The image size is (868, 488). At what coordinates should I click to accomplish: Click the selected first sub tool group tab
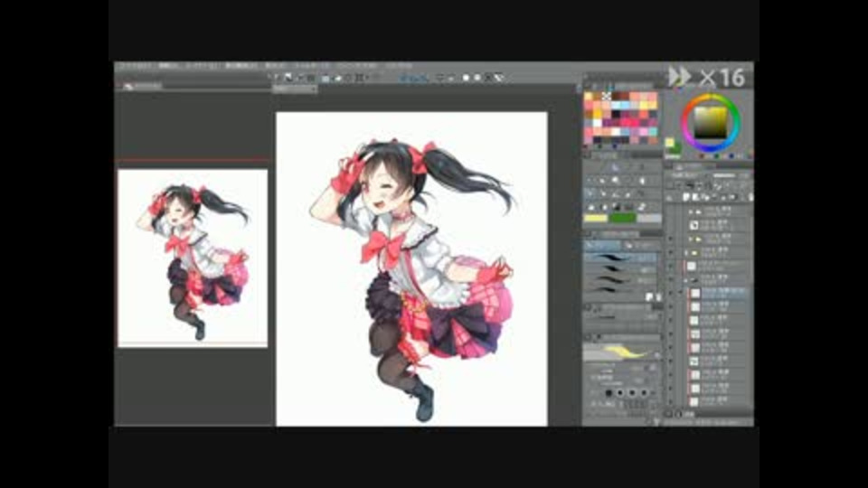pyautogui.click(x=603, y=245)
